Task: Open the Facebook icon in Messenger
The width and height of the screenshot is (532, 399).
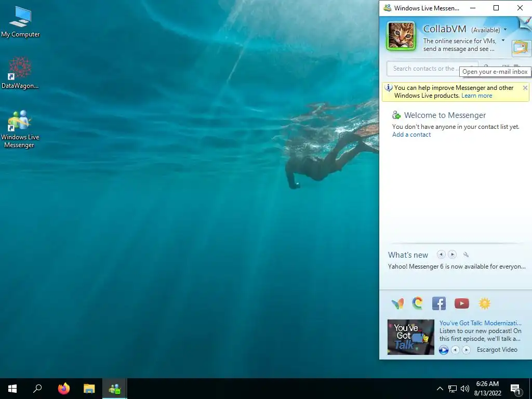Action: pos(438,303)
